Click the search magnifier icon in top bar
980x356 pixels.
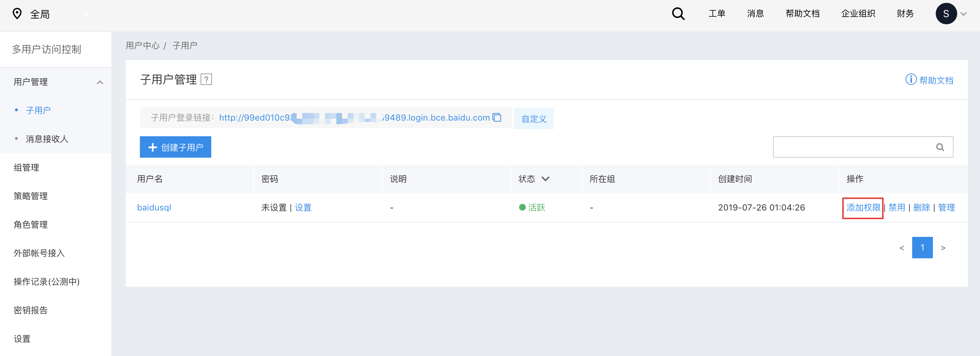tap(678, 14)
